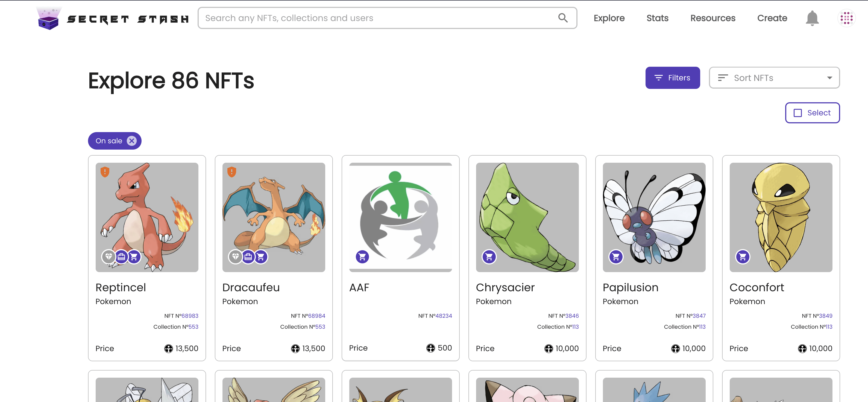Click the Explore 86 NFTs heading
Image resolution: width=868 pixels, height=402 pixels.
click(171, 81)
